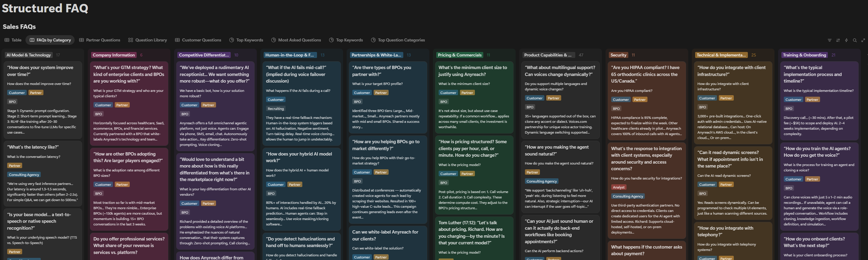Open card "Do you detect hallucinations"
Image resolution: width=868 pixels, height=260 pixels.
[302, 247]
